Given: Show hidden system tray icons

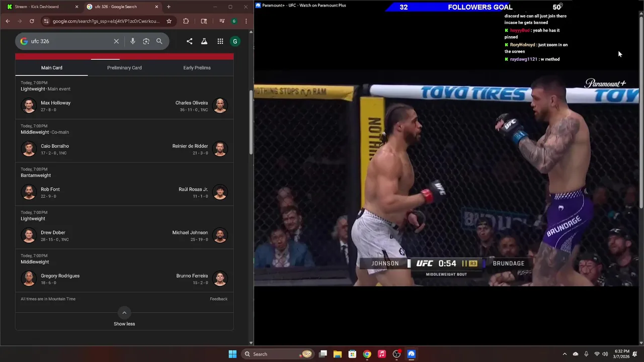Looking at the screenshot, I should [x=565, y=354].
